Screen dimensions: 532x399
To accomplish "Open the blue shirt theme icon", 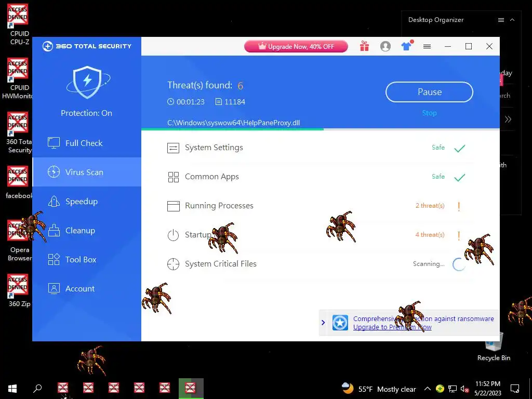I will [406, 46].
